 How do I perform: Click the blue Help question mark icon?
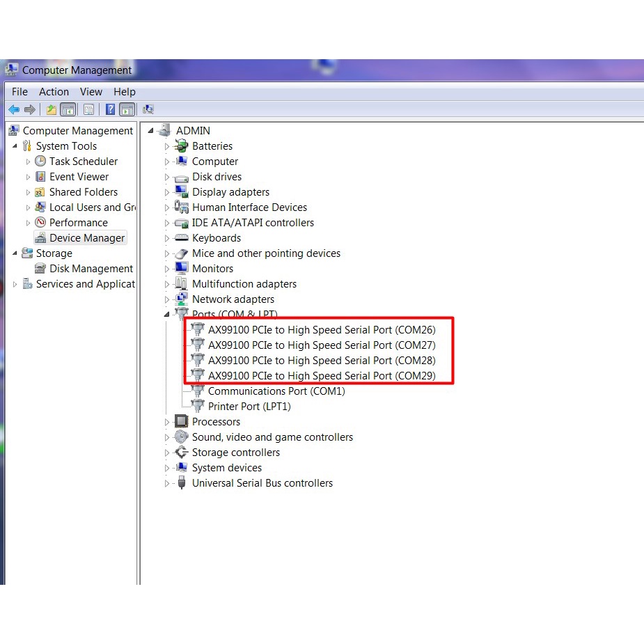(110, 109)
